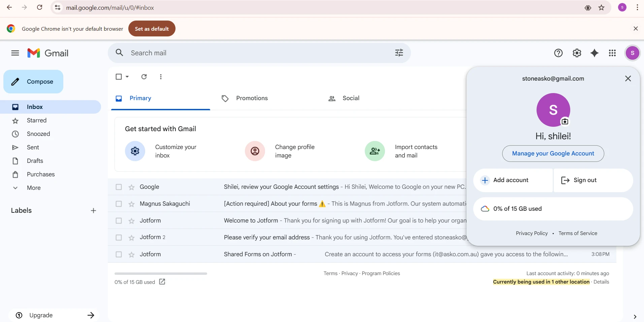Star the Welcome to Jotform email
Image resolution: width=644 pixels, height=322 pixels.
pos(131,221)
